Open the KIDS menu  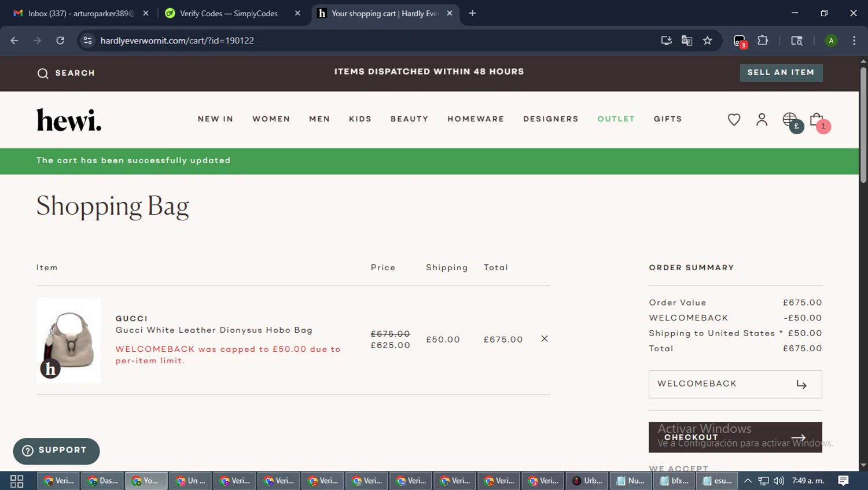pos(360,119)
